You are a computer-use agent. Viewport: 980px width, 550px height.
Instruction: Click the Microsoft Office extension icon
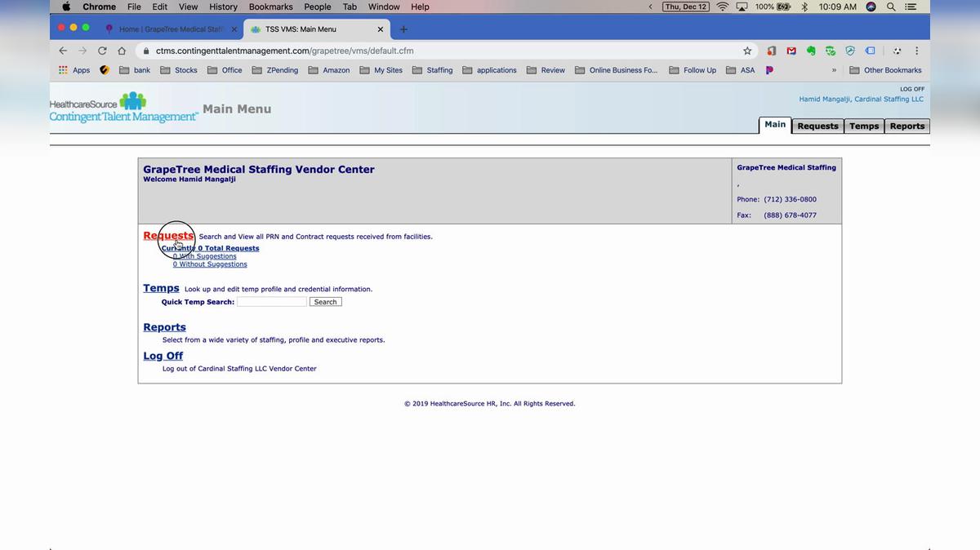pos(772,51)
